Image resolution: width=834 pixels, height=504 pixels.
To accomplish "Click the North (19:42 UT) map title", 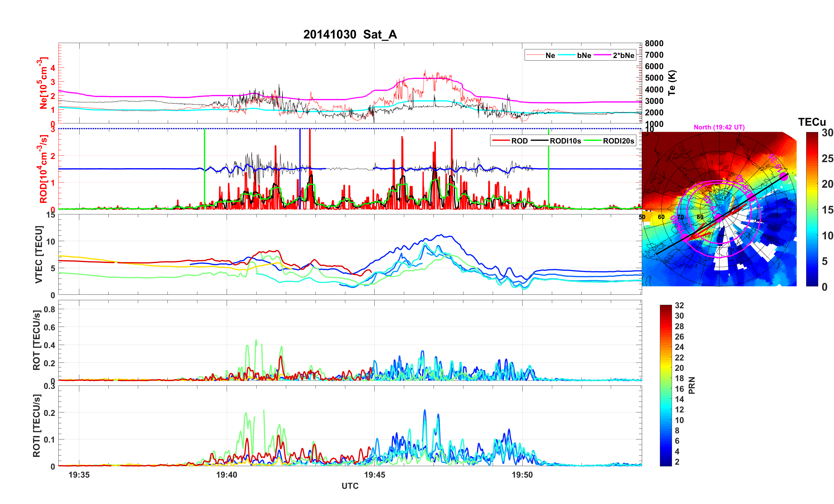I will [x=719, y=127].
